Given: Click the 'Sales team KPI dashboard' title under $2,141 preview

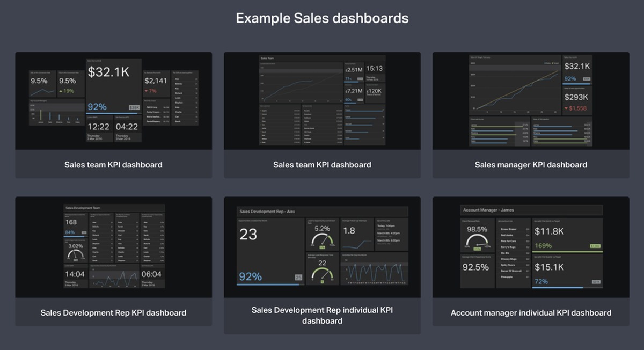Looking at the screenshot, I should [x=113, y=165].
